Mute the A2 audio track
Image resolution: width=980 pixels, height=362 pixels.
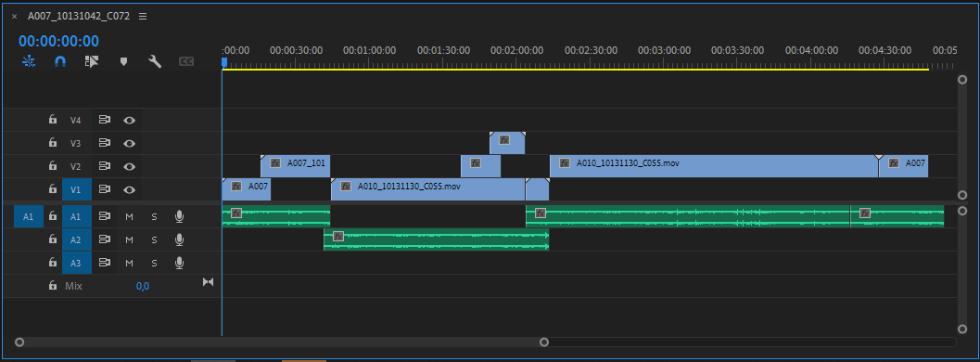130,239
